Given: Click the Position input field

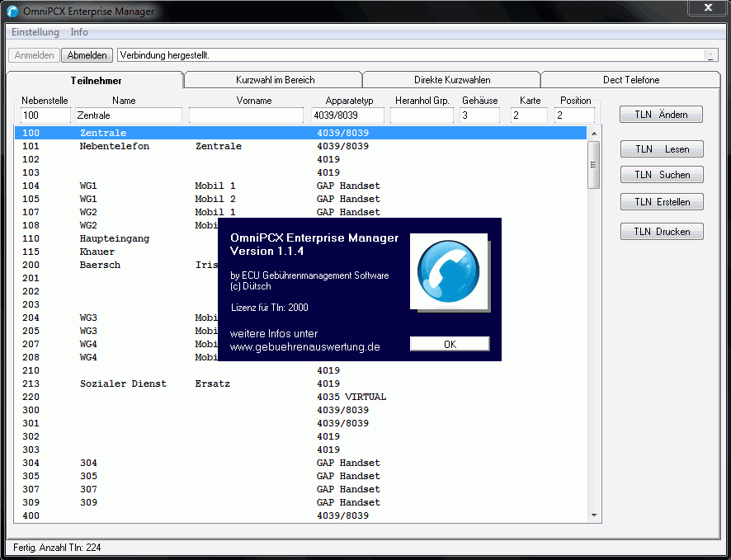Looking at the screenshot, I should pos(575,115).
